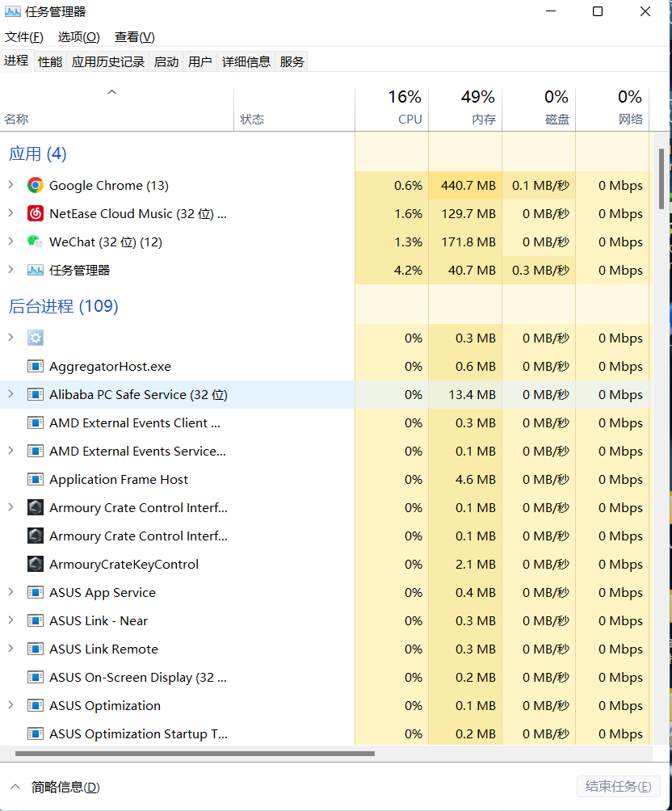Click the unnamed gear process icon
Screen dimensions: 672x811
pyautogui.click(x=36, y=338)
